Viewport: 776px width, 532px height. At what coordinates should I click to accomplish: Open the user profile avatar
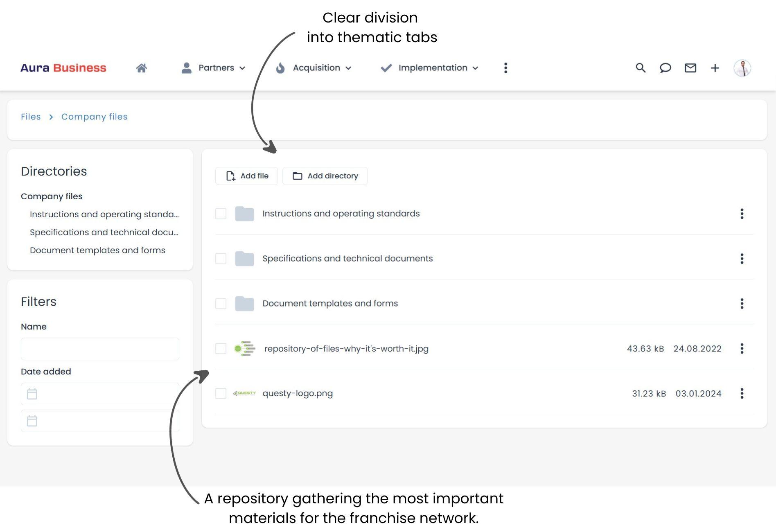[x=742, y=68]
